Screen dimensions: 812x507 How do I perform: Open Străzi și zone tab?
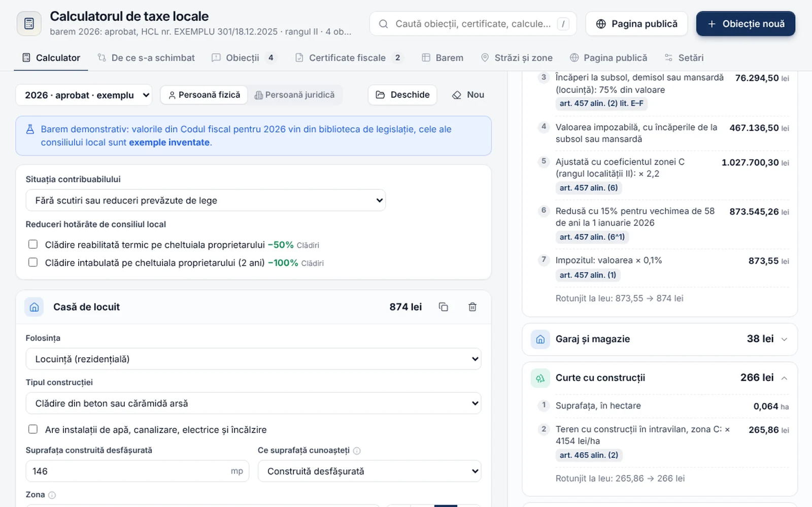(x=517, y=58)
